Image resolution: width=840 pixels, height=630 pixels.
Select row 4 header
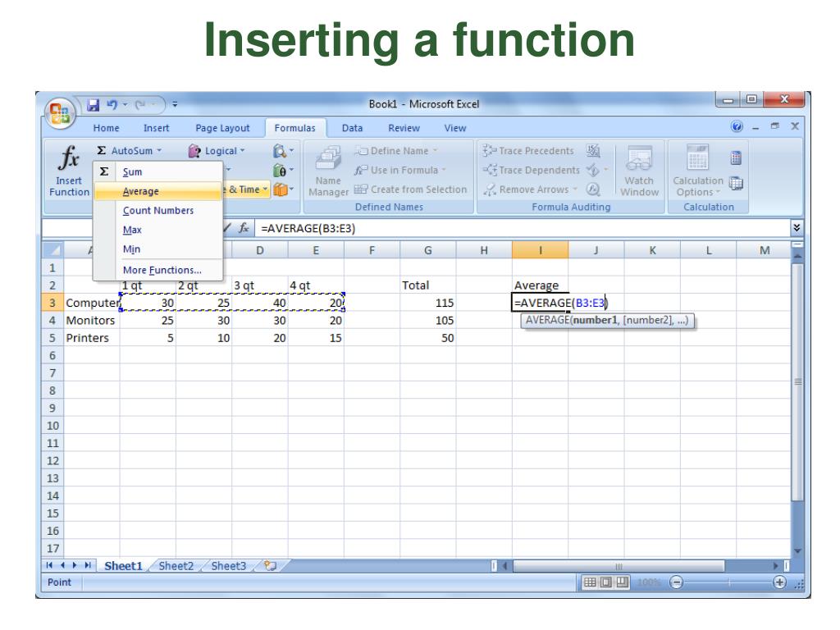52,321
